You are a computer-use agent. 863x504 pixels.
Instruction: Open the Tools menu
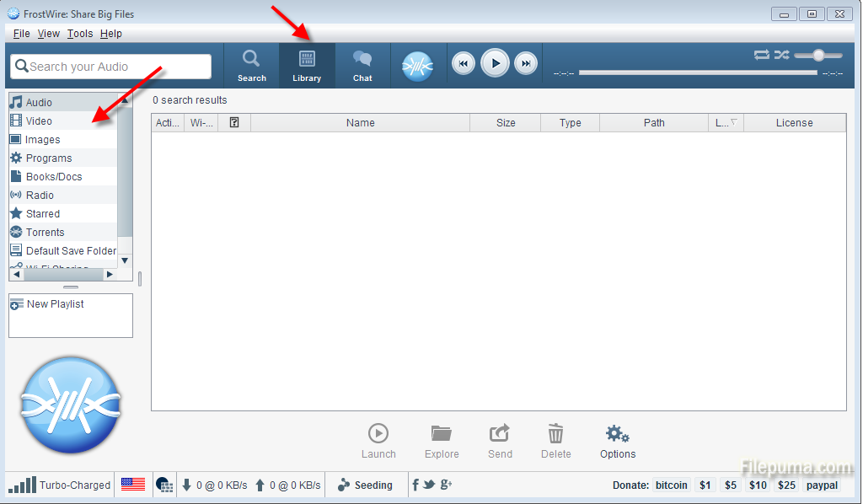tap(80, 34)
